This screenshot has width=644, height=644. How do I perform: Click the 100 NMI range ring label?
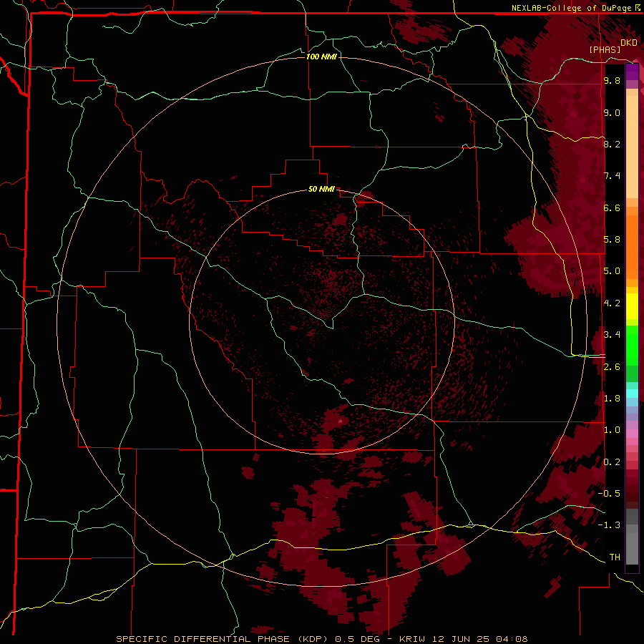(x=321, y=57)
